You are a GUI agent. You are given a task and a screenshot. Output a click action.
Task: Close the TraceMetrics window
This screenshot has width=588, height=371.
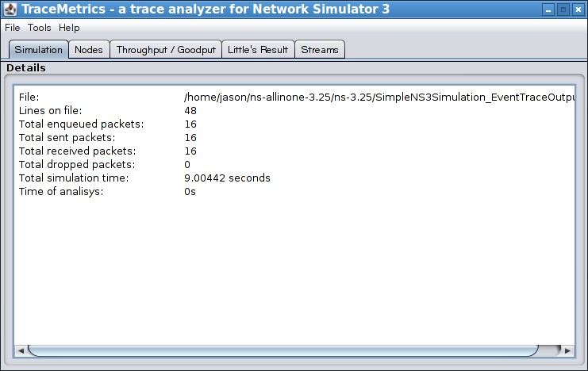[x=578, y=10]
